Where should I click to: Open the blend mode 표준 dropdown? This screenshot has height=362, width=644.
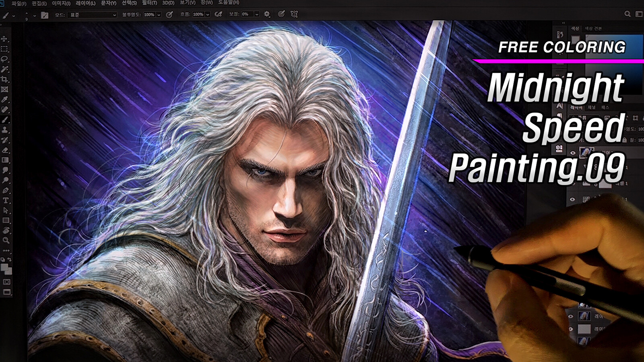tap(93, 15)
